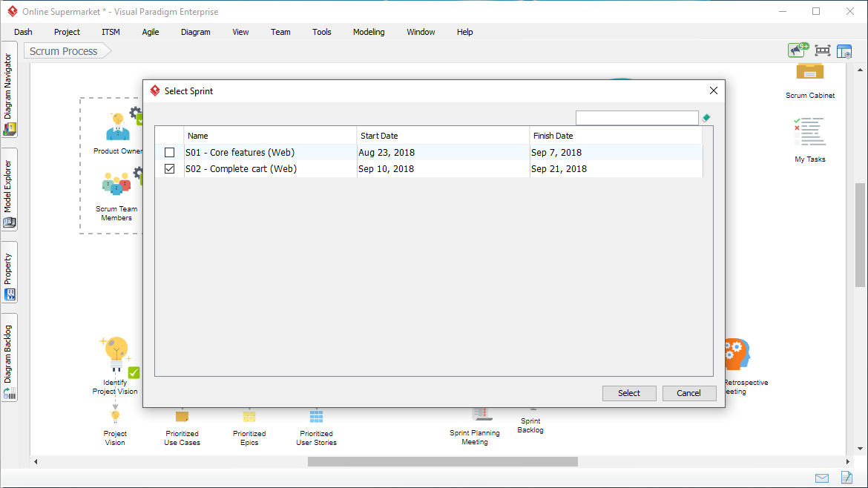Open the Property side panel

[9, 272]
